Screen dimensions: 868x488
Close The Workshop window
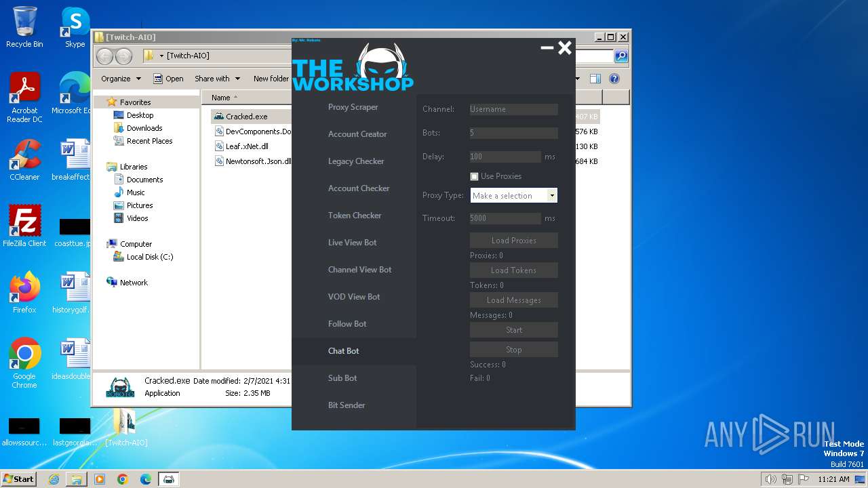pyautogui.click(x=565, y=47)
